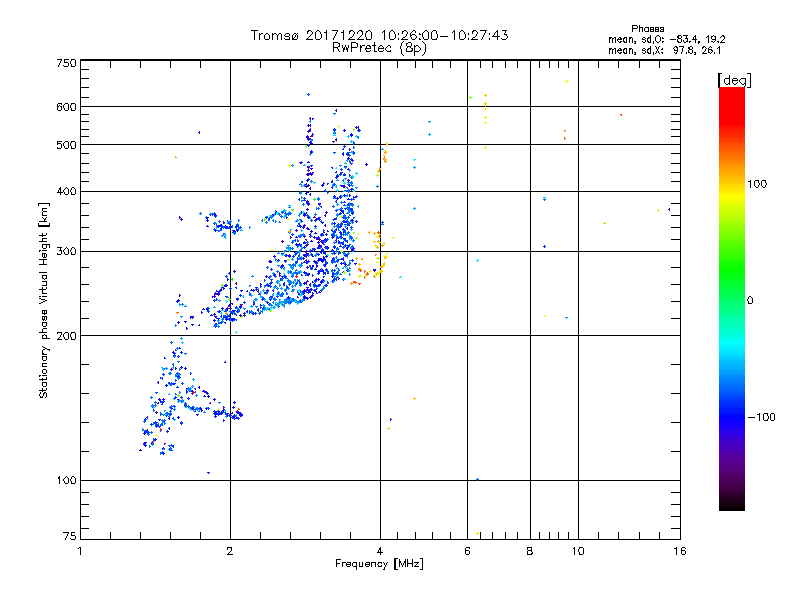The width and height of the screenshot is (800, 600).
Task: Click the colorbar tick label "0"
Action: (750, 300)
